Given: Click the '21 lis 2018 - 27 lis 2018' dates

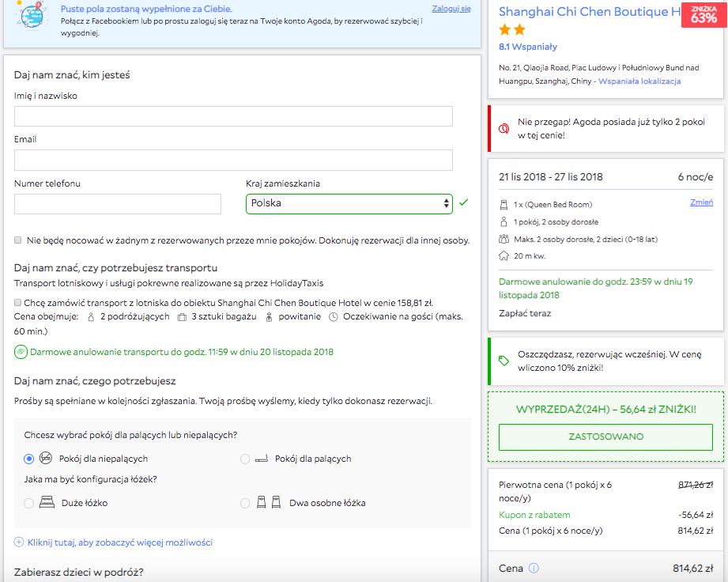Looking at the screenshot, I should tap(550, 177).
